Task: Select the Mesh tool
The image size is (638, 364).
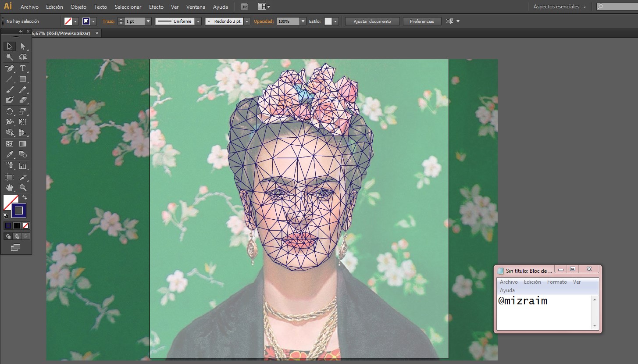Action: 10,144
